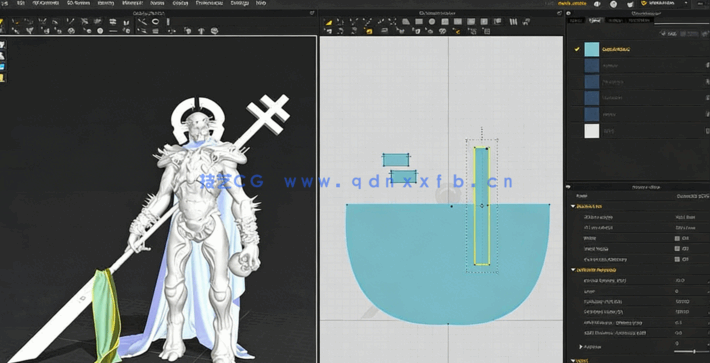Select the yellow triangle tool in 2D toolbar
Image resolution: width=710 pixels, height=363 pixels.
click(x=329, y=22)
